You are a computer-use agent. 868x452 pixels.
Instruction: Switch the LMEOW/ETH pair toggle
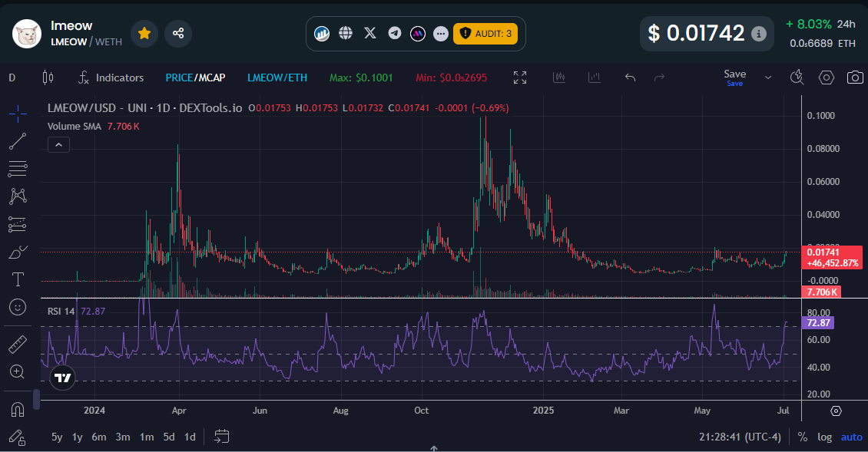[277, 78]
